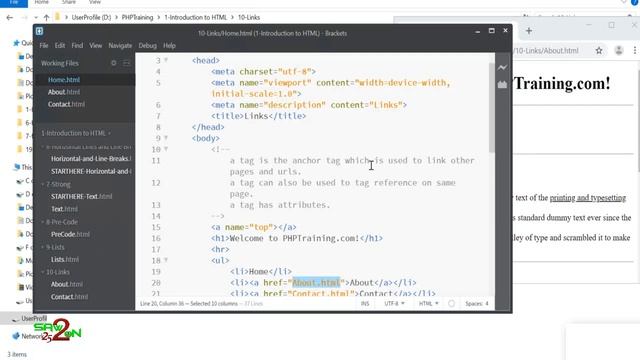Click the selected About.html text on line 20

point(316,282)
